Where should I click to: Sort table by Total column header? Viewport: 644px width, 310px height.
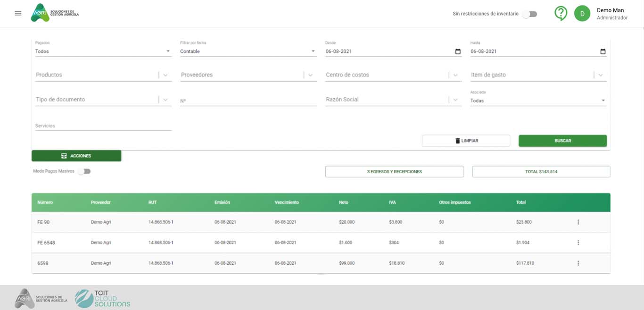[520, 202]
